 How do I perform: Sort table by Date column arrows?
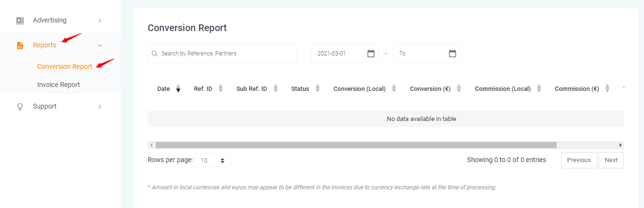[178, 88]
